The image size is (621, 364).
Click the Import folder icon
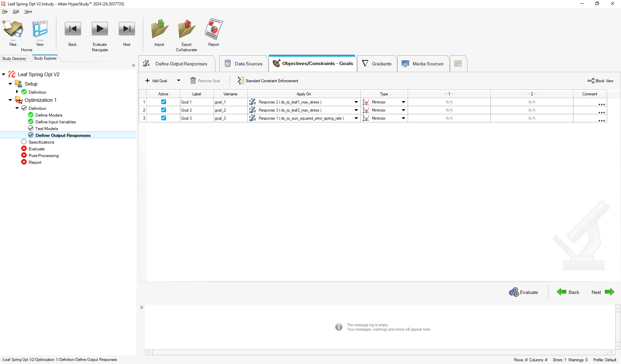(x=159, y=29)
